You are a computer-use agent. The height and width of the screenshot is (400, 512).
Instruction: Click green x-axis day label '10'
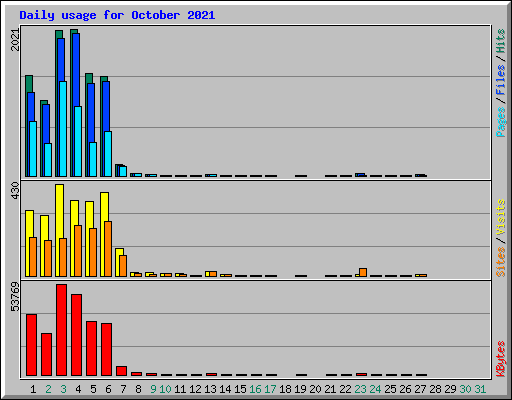pyautogui.click(x=165, y=389)
